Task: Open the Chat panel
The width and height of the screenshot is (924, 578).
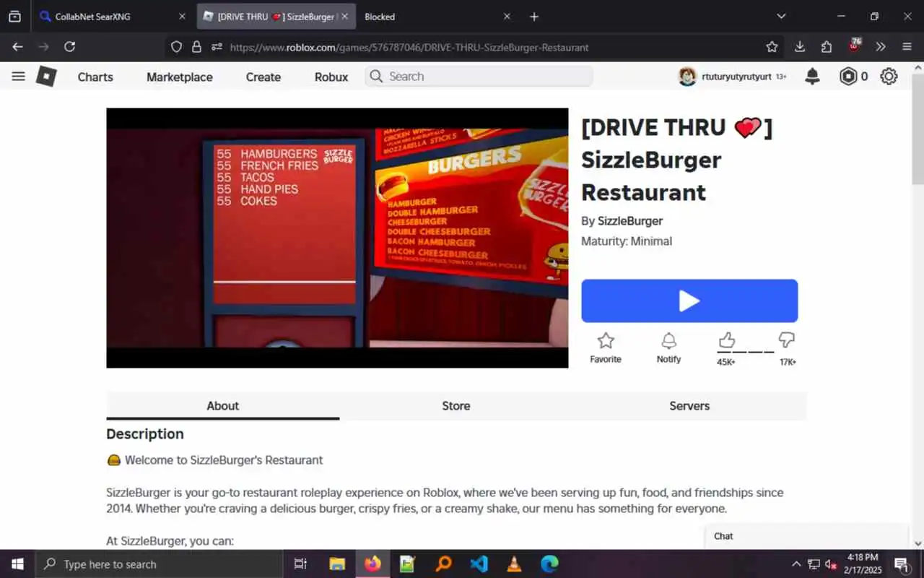Action: tap(806, 536)
